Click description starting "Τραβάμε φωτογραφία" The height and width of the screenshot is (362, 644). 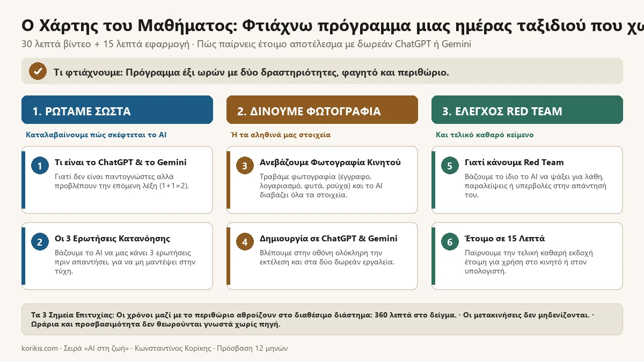click(x=321, y=186)
